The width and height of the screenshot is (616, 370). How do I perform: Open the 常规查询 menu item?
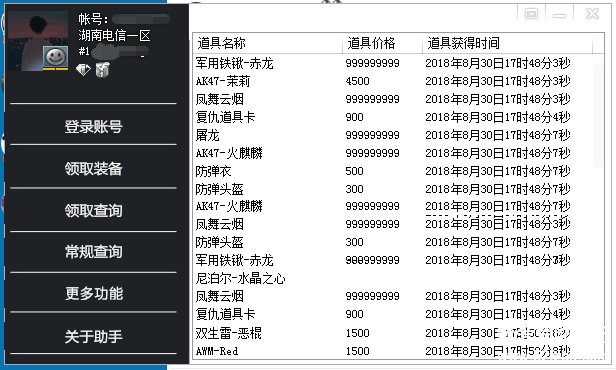point(94,252)
